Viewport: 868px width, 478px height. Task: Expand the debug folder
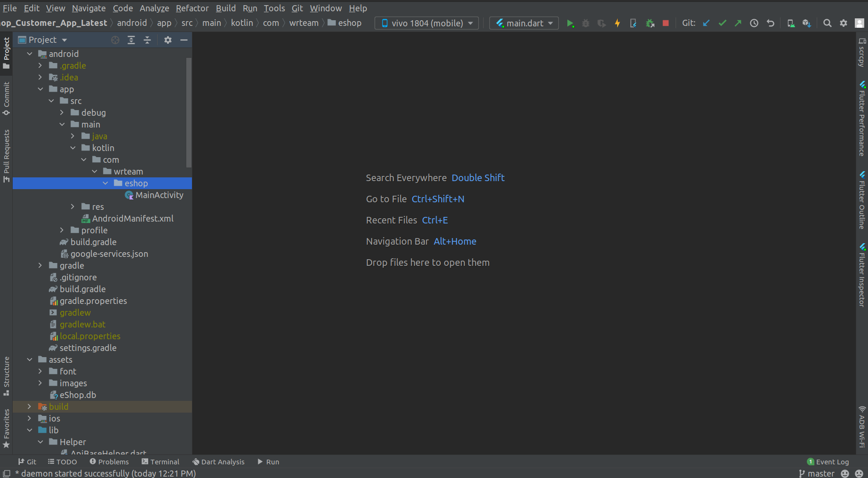62,112
